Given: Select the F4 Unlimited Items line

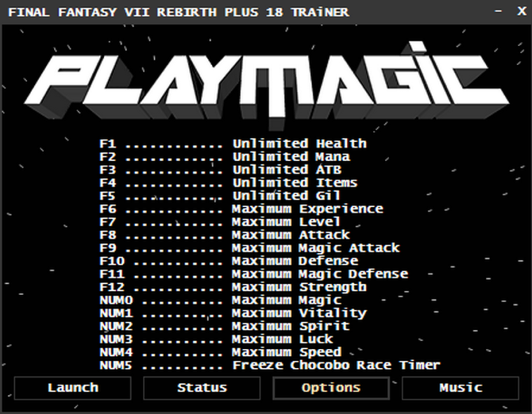Looking at the screenshot, I should coord(228,183).
